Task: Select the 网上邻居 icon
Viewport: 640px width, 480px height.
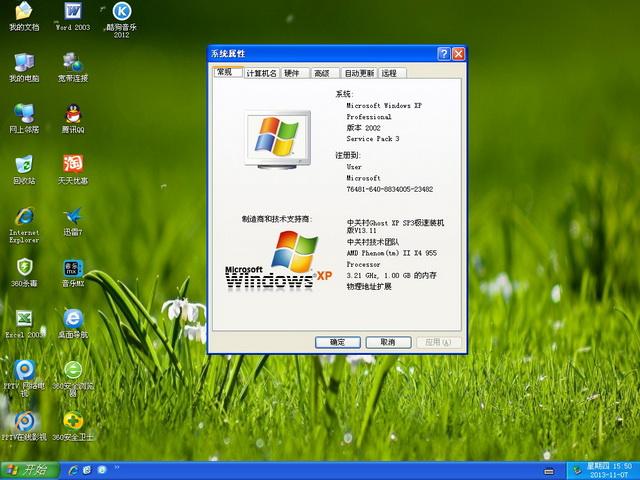Action: click(x=24, y=119)
